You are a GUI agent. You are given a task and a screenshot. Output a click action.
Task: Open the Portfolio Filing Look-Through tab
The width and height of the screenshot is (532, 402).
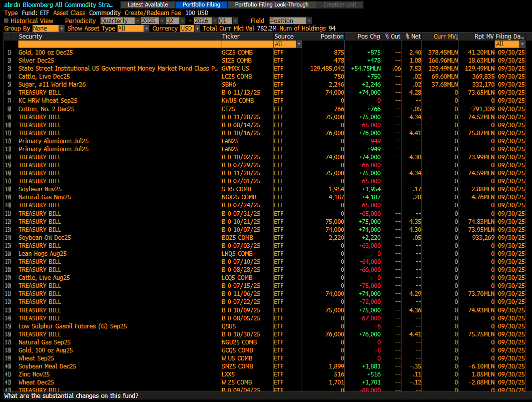click(x=272, y=5)
